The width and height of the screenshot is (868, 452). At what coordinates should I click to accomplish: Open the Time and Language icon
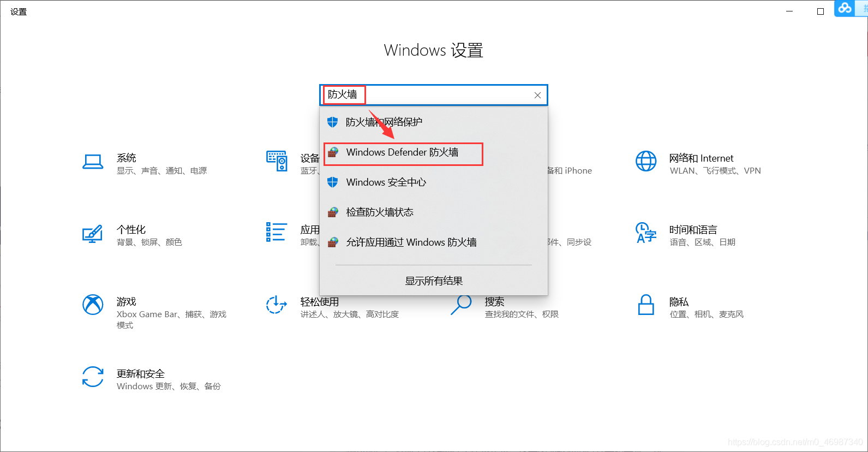pos(646,233)
